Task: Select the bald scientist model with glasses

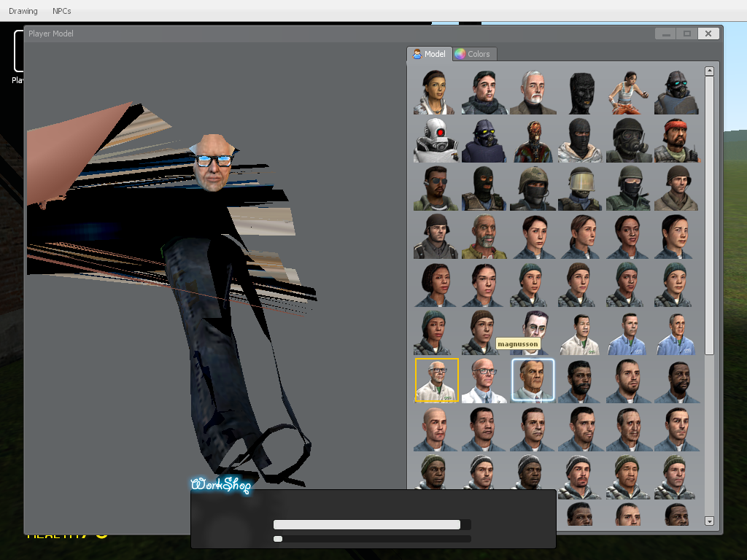Action: [484, 381]
